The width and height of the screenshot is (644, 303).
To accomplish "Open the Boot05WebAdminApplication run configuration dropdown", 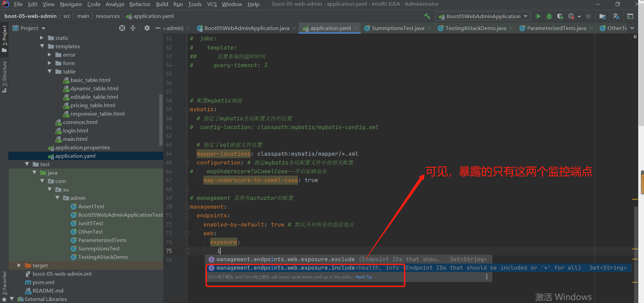I will [x=483, y=16].
